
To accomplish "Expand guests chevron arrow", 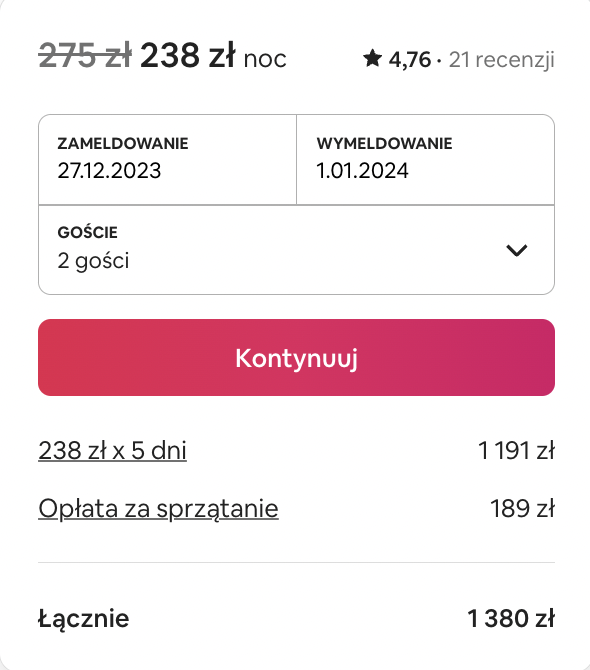I will (x=517, y=250).
